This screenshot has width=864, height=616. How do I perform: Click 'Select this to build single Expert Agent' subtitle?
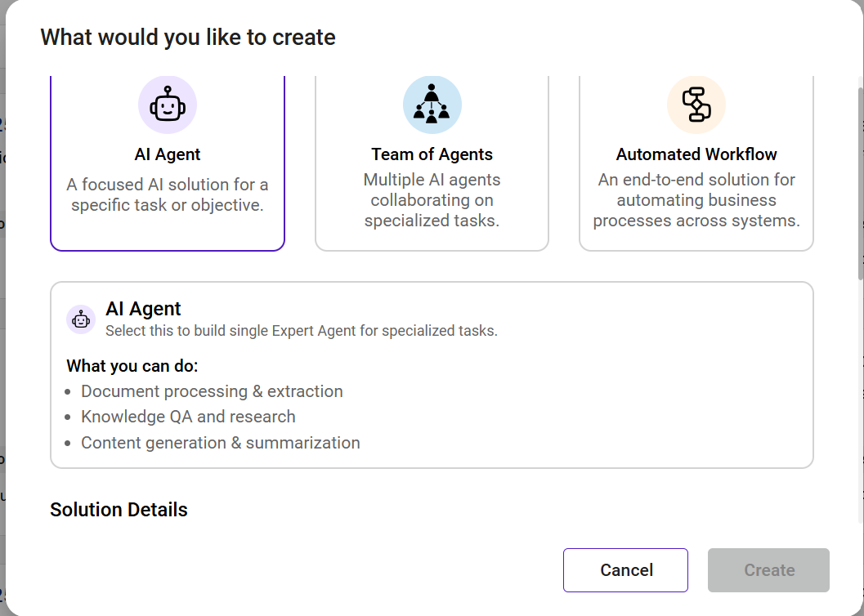301,331
